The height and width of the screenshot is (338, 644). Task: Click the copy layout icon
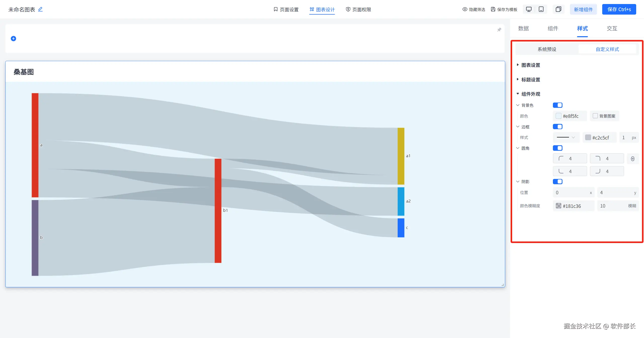click(558, 9)
